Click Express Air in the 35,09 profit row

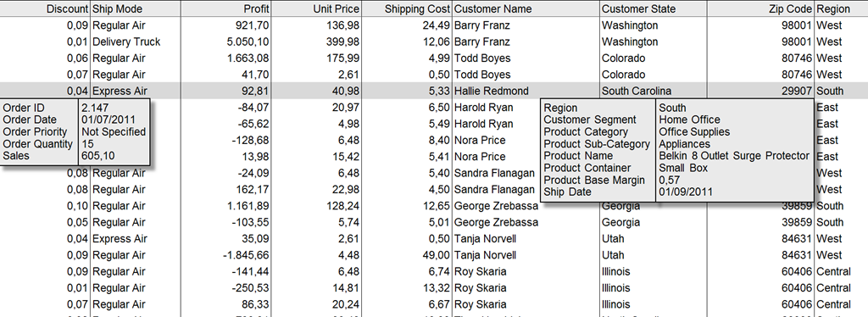click(120, 238)
